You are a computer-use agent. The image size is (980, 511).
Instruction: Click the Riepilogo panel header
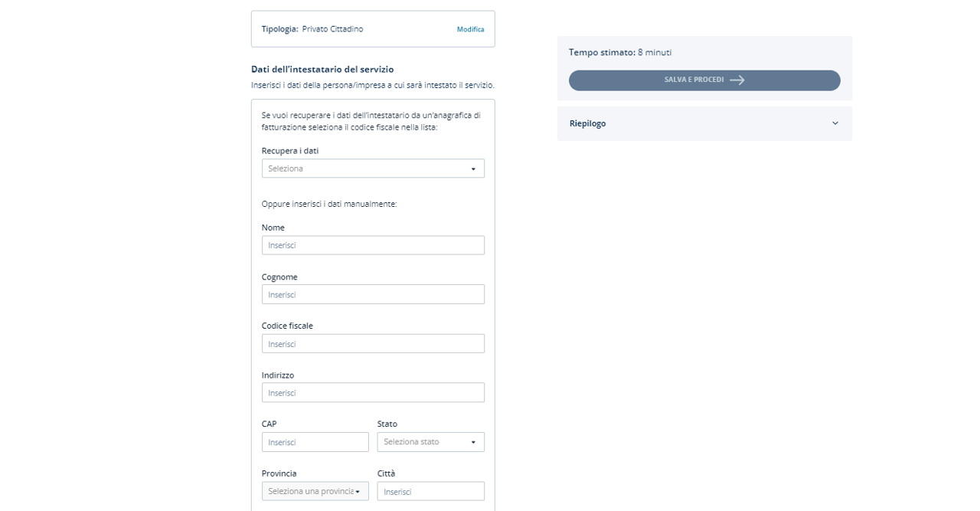pyautogui.click(x=689, y=123)
